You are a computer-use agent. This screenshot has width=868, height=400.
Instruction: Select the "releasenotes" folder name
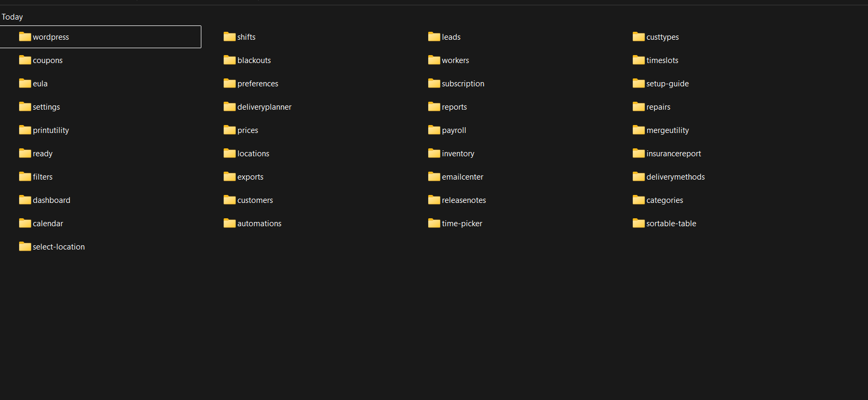pos(464,200)
